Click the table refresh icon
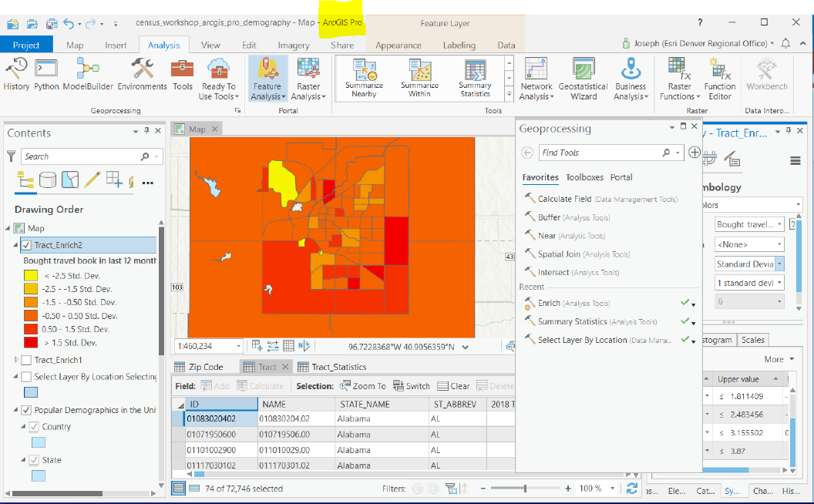The height and width of the screenshot is (504, 814). point(632,489)
